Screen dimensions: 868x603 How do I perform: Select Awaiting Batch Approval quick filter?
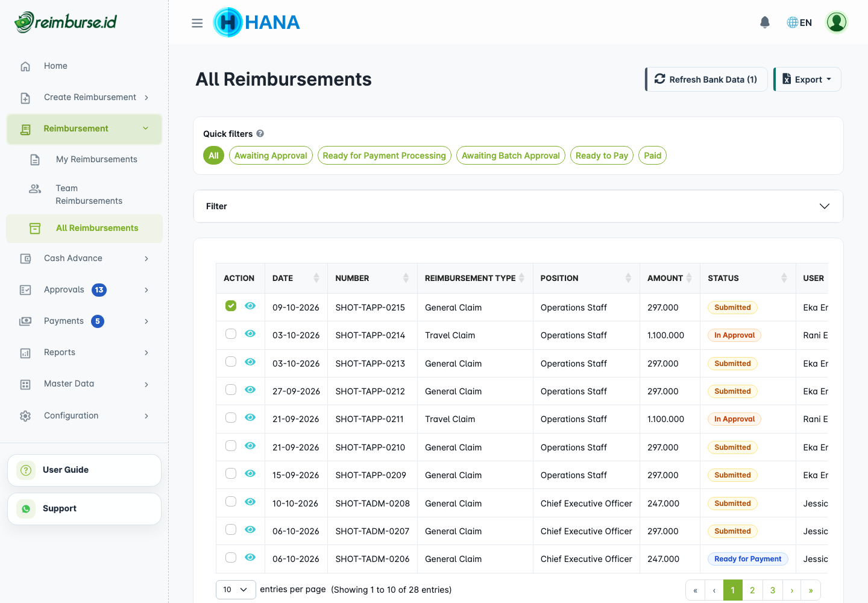(x=511, y=156)
